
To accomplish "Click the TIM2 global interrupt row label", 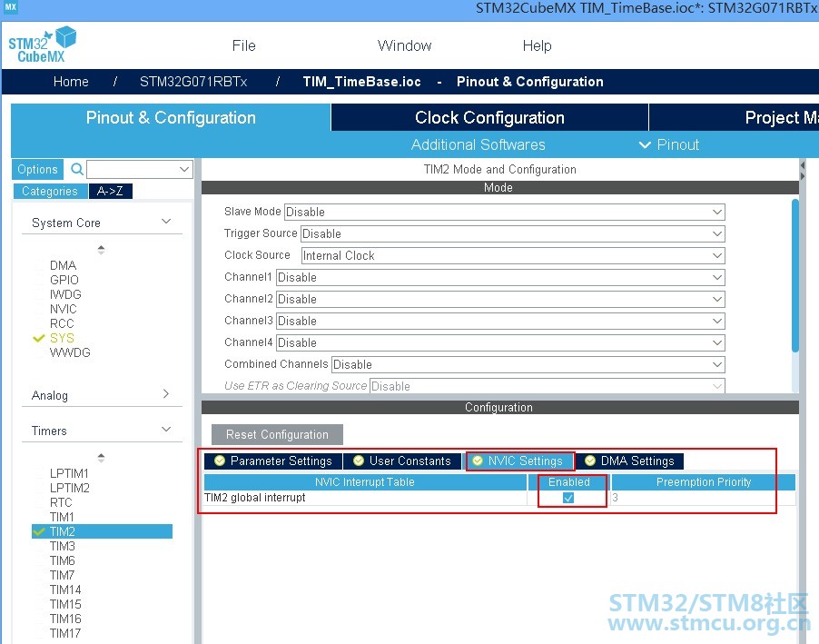I will (255, 498).
